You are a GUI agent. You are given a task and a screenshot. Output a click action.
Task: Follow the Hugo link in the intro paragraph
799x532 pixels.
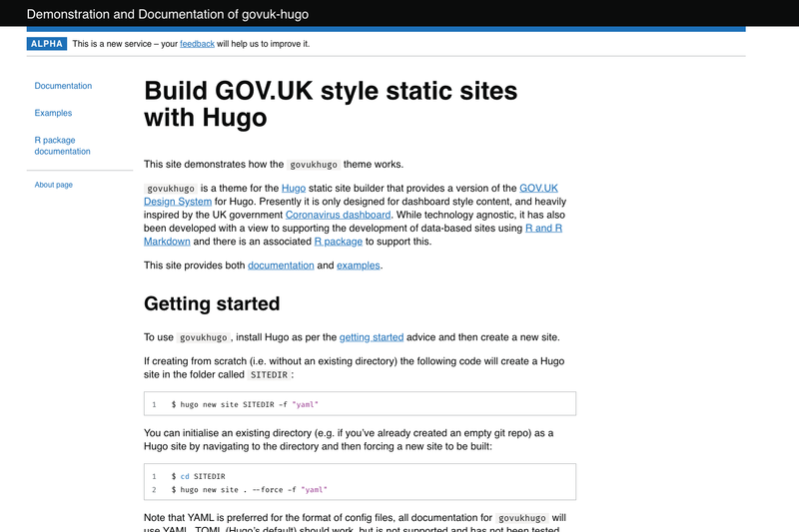pyautogui.click(x=294, y=188)
